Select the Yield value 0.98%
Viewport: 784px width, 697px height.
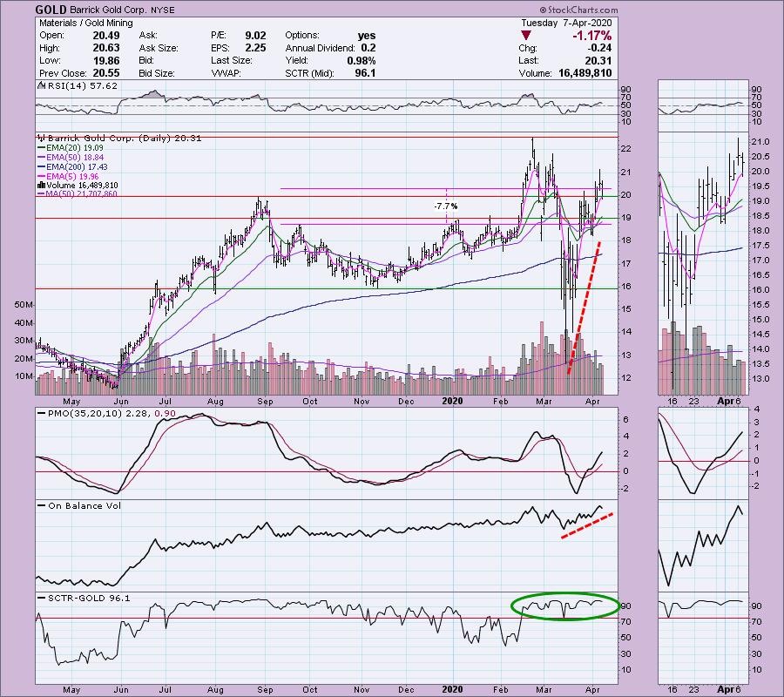362,60
